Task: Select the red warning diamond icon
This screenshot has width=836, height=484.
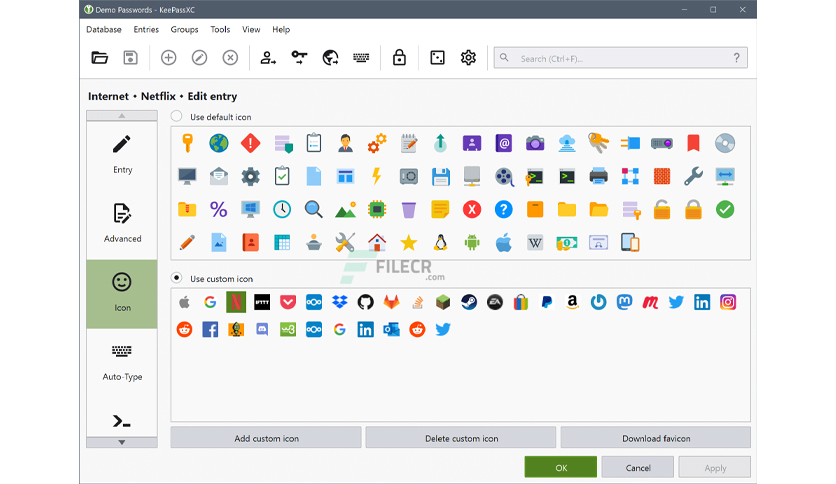Action: point(251,143)
